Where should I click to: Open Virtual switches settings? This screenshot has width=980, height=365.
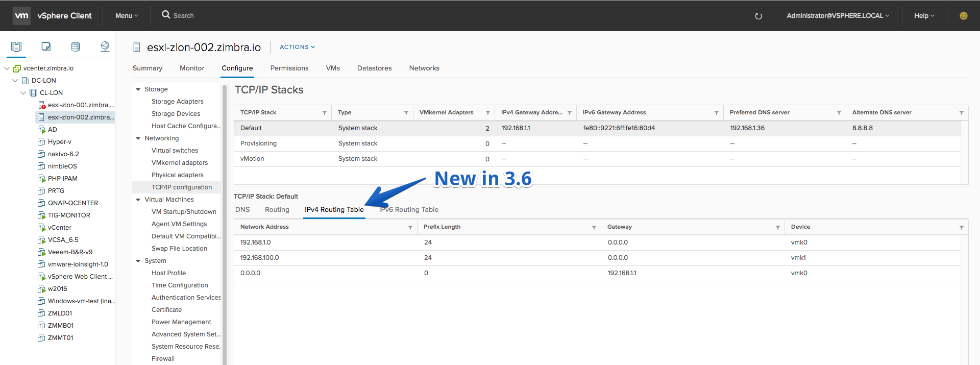tap(175, 151)
